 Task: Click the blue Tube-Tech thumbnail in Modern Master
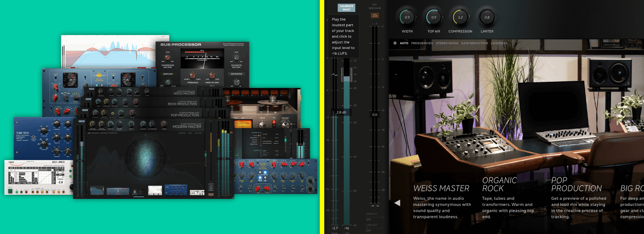tap(176, 190)
